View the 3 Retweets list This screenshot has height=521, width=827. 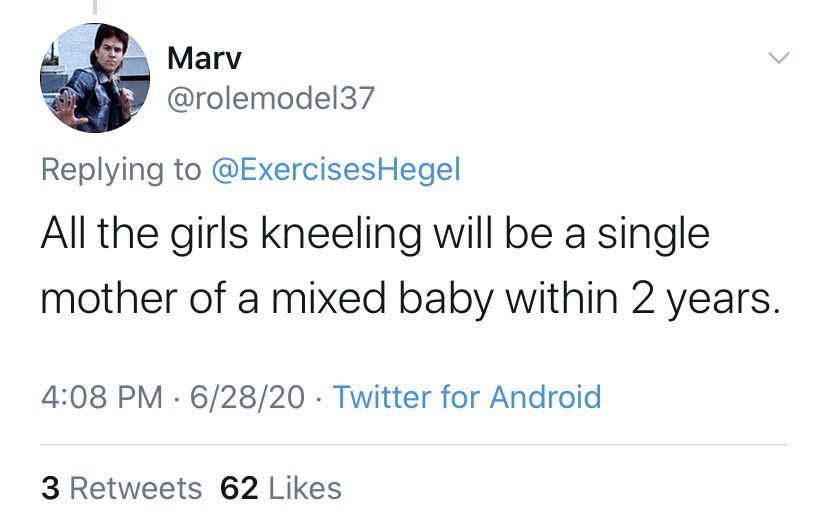pyautogui.click(x=122, y=487)
